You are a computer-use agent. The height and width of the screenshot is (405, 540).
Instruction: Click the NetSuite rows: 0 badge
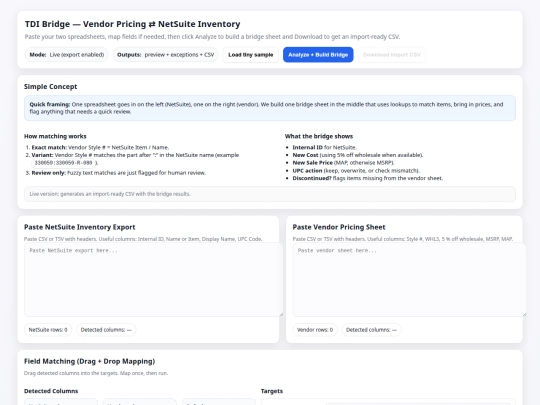coord(48,330)
